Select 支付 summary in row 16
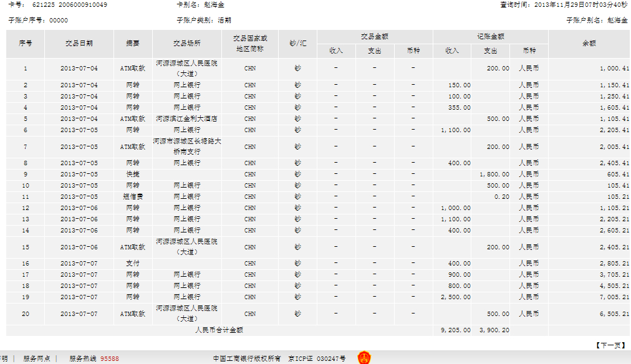 (133, 264)
